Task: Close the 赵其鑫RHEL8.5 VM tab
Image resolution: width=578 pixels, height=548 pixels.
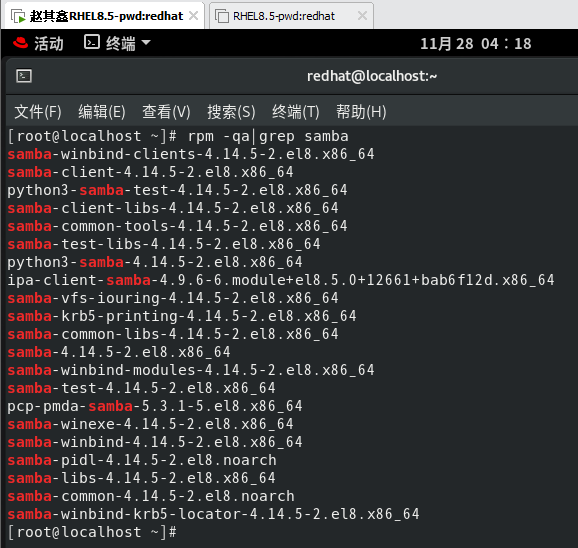Action: pos(194,16)
